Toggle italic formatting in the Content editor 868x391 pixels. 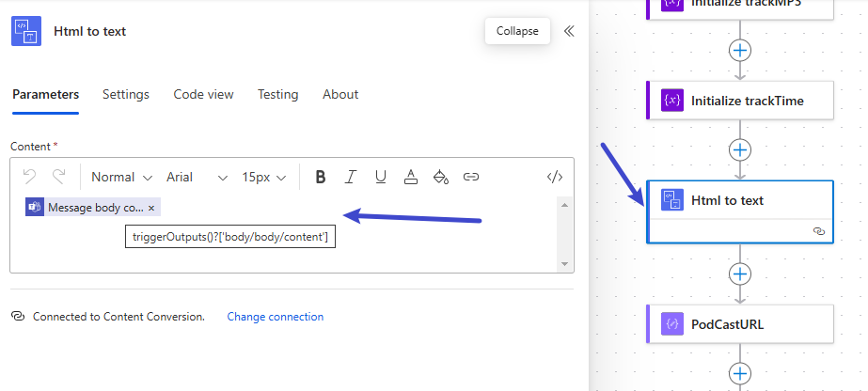coord(351,177)
